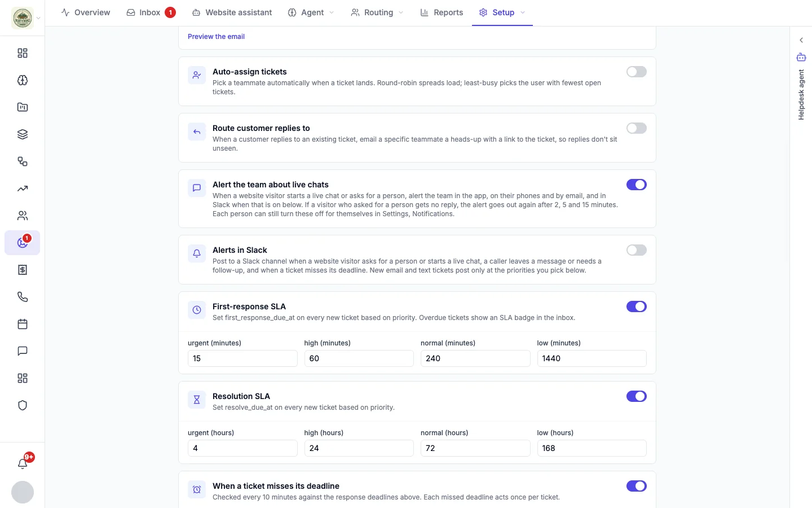Turn off the First-response SLA toggle
This screenshot has height=508, width=812.
pos(637,306)
